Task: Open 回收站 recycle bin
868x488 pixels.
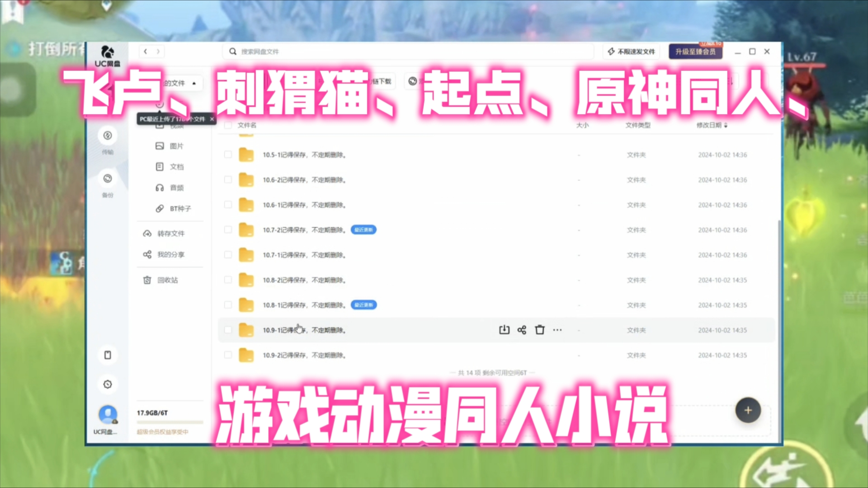Action: pyautogui.click(x=160, y=280)
